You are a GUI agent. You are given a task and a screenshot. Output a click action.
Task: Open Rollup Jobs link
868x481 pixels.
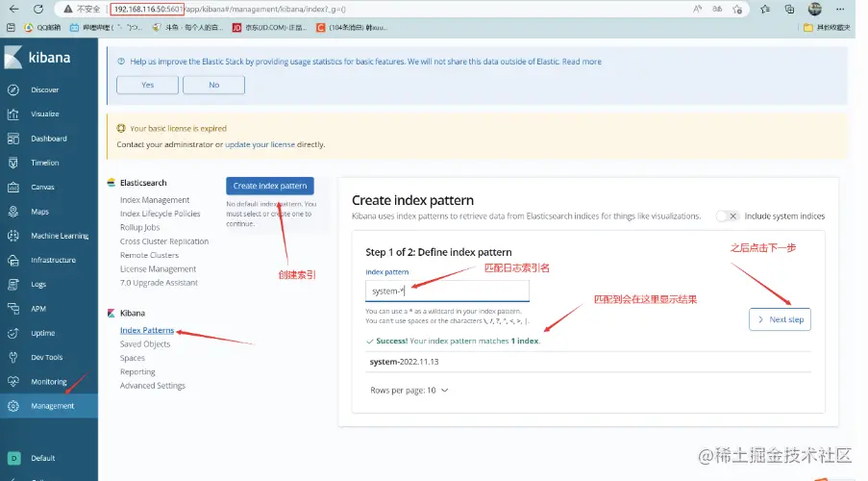click(x=139, y=228)
